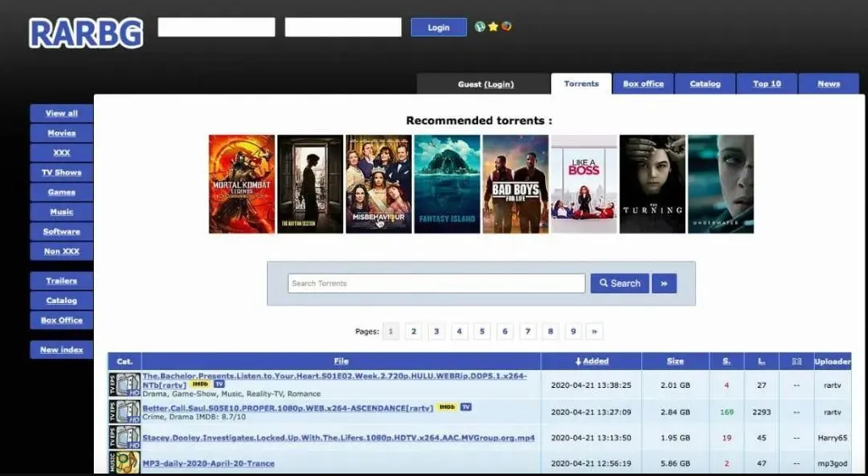The image size is (868, 476).
Task: Focus the Search Torrents input field
Action: pos(436,283)
